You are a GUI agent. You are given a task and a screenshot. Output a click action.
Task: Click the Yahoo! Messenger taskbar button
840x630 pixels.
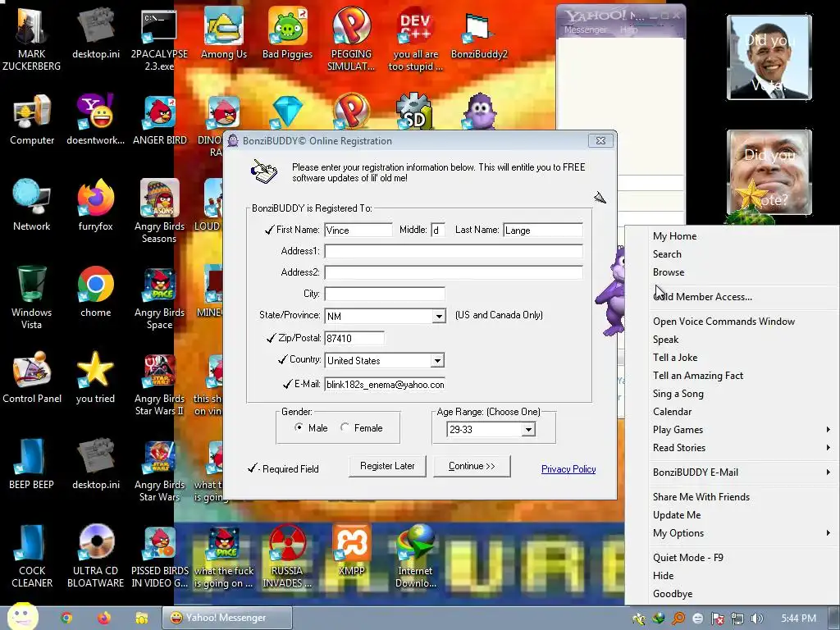click(227, 618)
